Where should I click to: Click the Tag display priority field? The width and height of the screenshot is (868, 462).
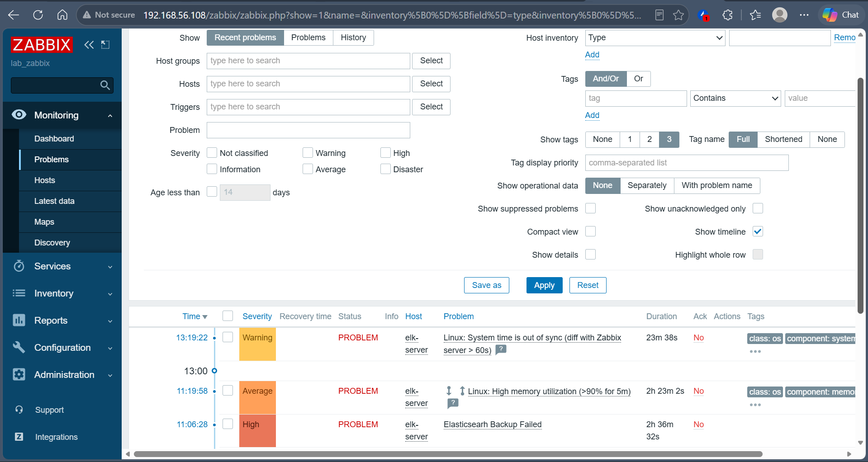pyautogui.click(x=687, y=163)
